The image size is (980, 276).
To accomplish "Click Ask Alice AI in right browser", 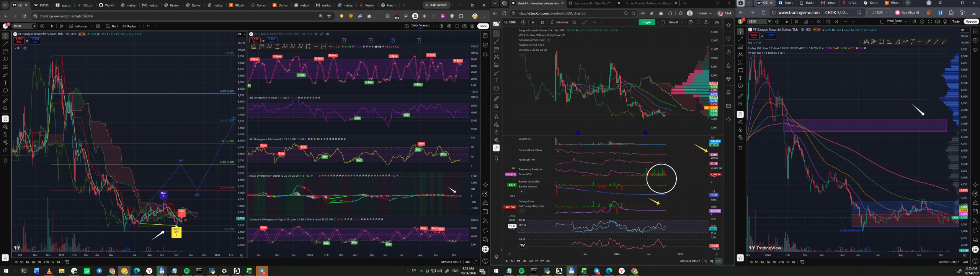I will [907, 12].
